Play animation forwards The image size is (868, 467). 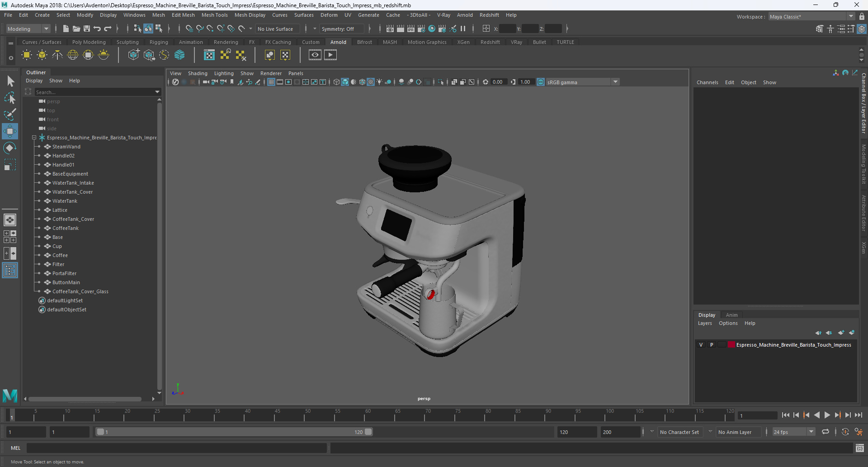point(827,415)
